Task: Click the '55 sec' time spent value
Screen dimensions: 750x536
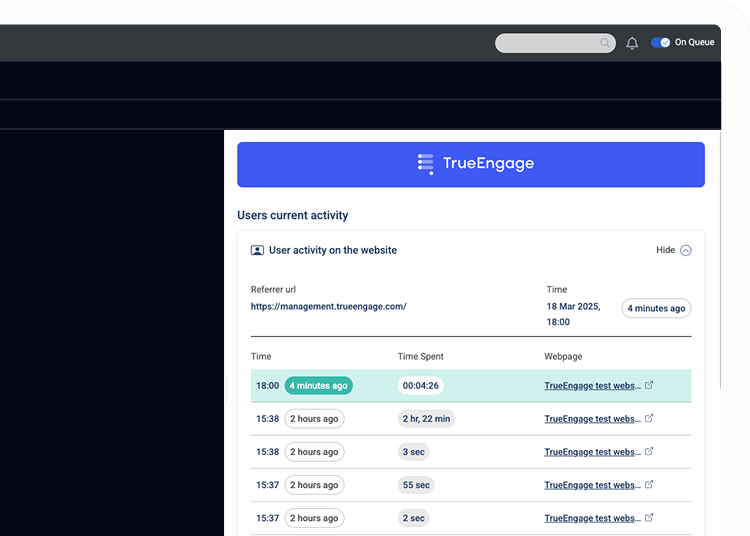Action: (416, 485)
